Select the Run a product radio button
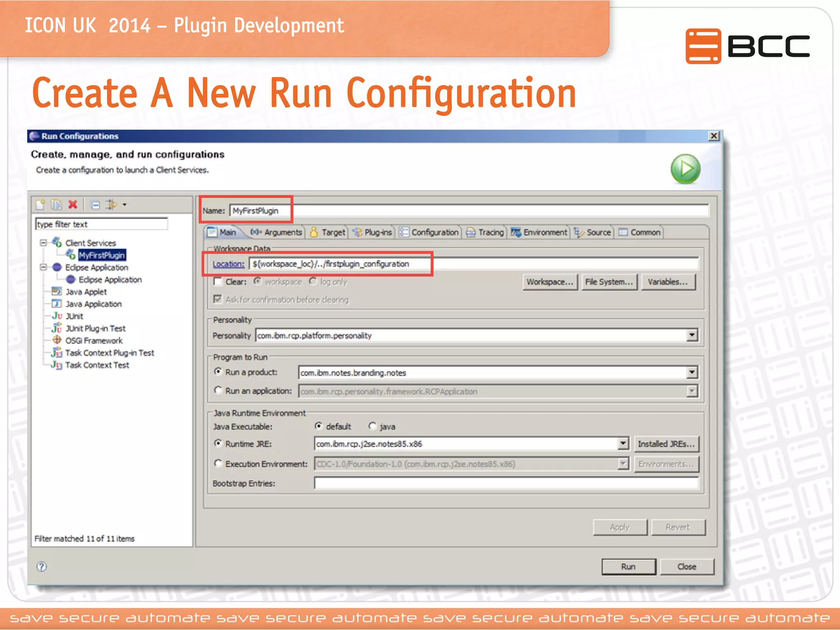Image resolution: width=840 pixels, height=630 pixels. point(218,372)
